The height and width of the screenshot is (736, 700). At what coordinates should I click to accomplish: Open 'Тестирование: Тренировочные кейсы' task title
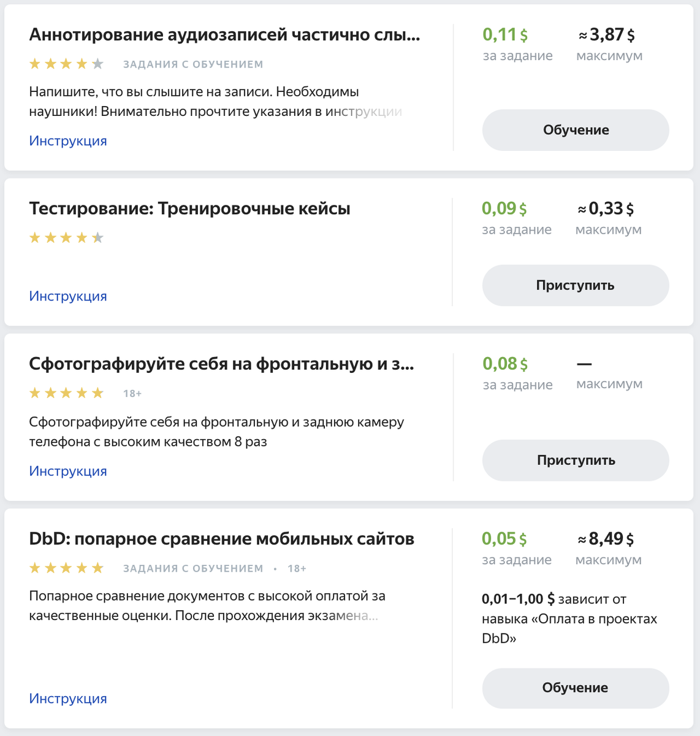189,209
